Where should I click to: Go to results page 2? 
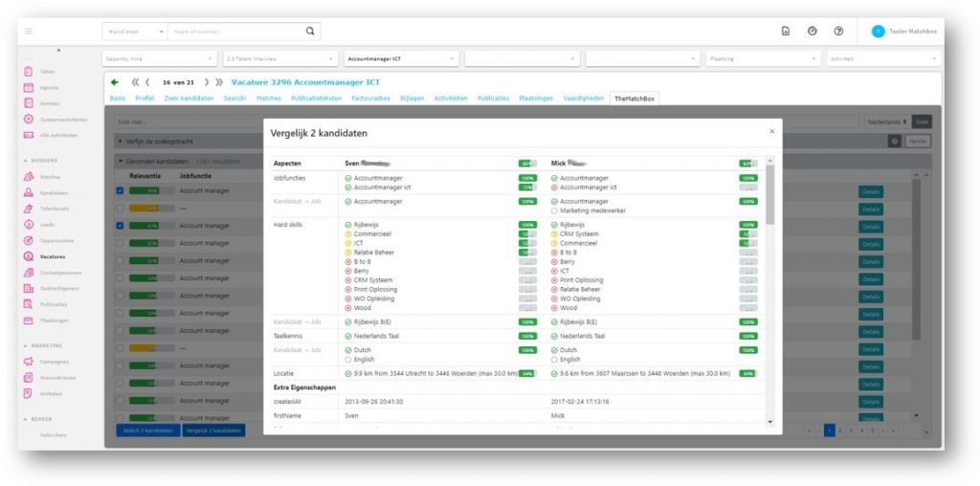click(x=840, y=431)
